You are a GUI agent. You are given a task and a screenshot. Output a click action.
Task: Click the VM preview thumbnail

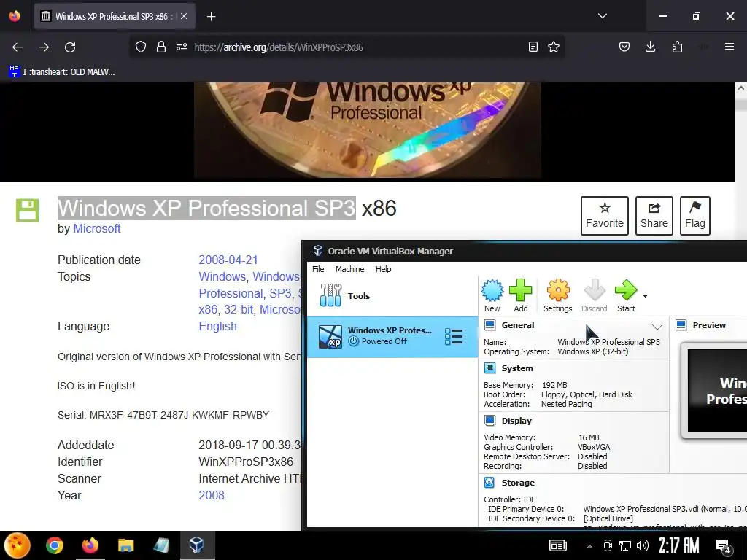pyautogui.click(x=715, y=389)
